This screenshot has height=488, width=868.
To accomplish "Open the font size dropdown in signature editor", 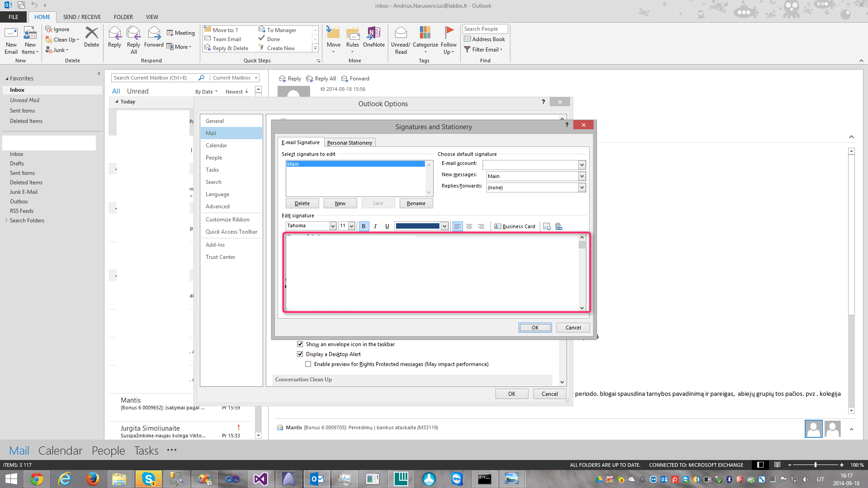I will pyautogui.click(x=352, y=225).
